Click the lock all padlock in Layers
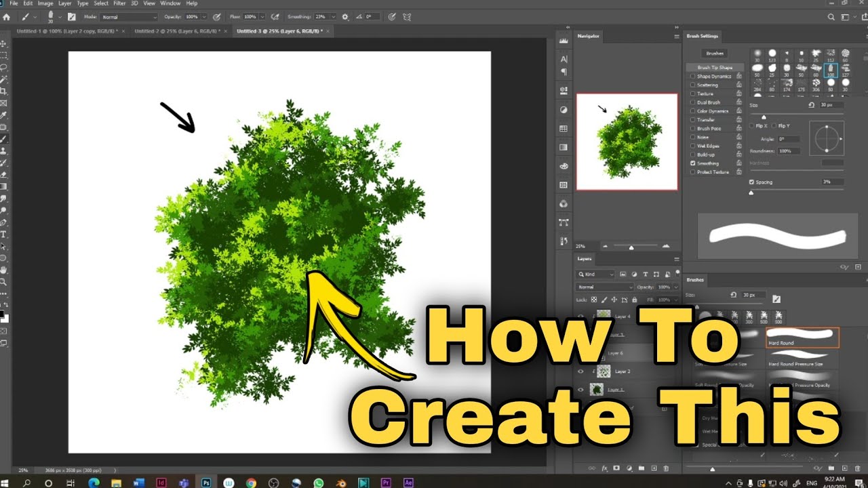 point(634,299)
